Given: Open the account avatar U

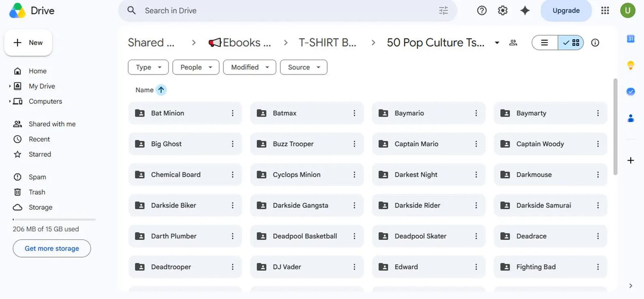Looking at the screenshot, I should coord(628,10).
